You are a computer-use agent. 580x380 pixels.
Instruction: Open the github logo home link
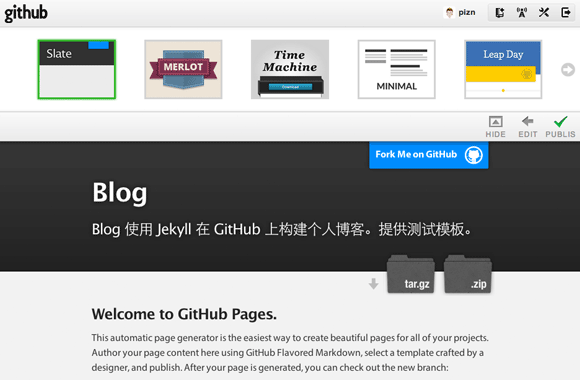[26, 13]
